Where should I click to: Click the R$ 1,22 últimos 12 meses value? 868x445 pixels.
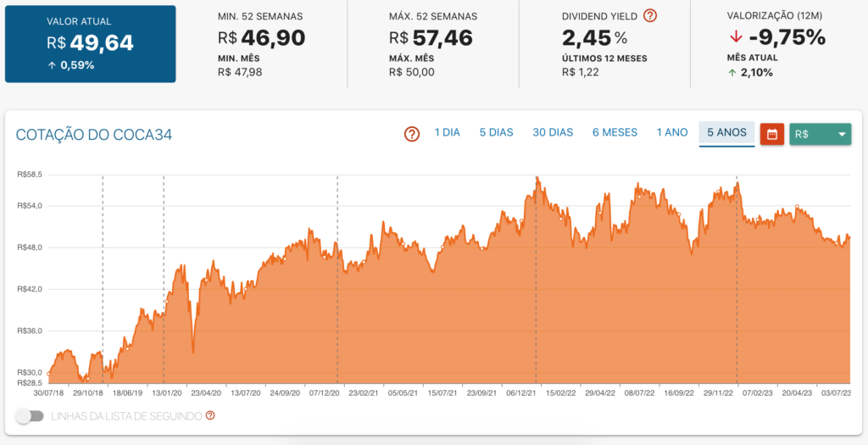coord(580,72)
